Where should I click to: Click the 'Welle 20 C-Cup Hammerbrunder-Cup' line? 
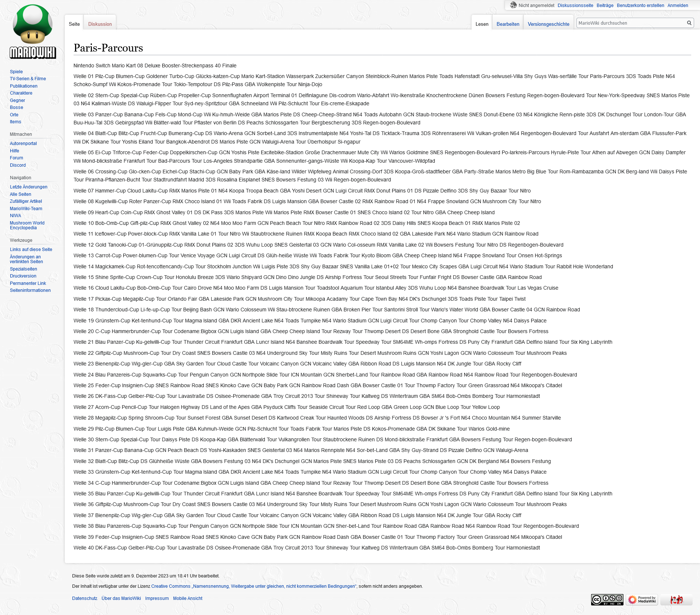(x=311, y=331)
